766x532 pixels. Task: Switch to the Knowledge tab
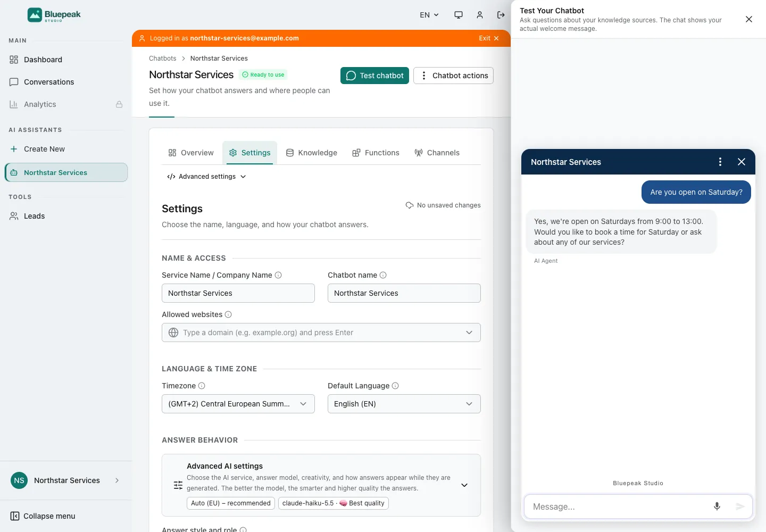click(312, 153)
